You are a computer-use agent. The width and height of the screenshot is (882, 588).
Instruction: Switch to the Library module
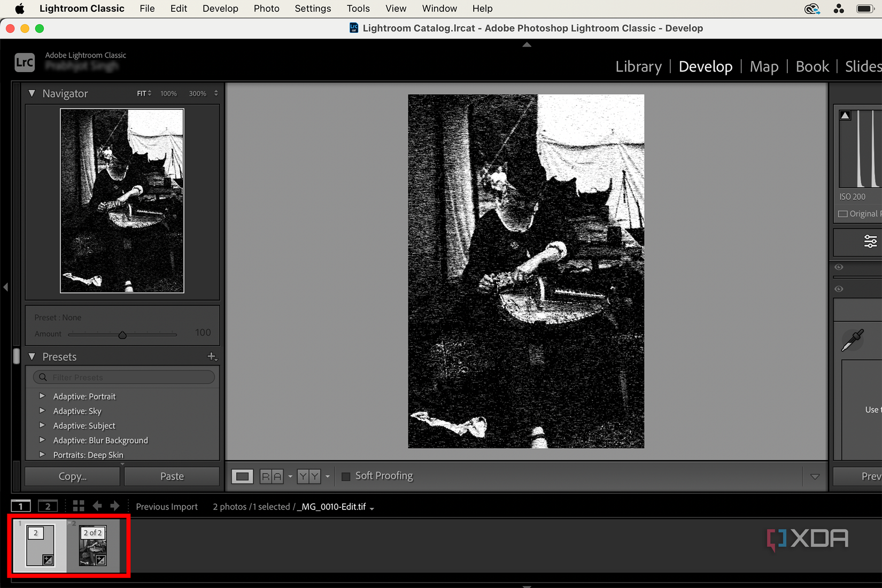638,66
